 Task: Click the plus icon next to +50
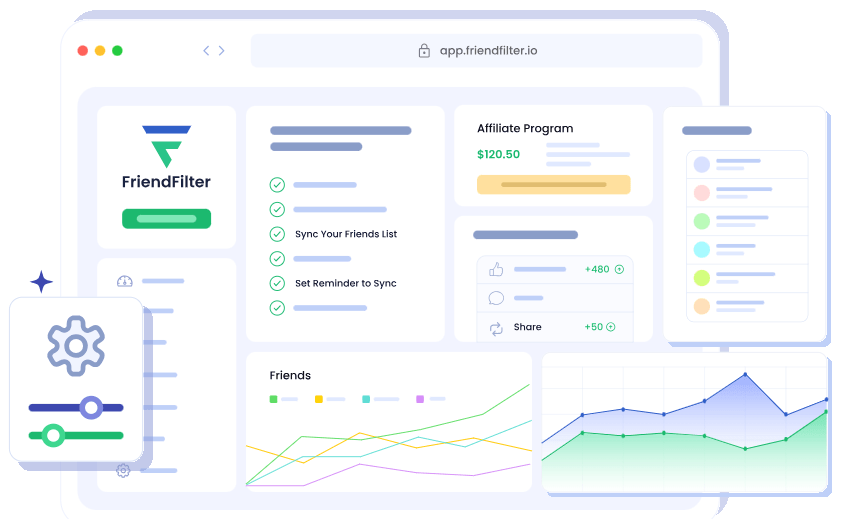(x=611, y=327)
